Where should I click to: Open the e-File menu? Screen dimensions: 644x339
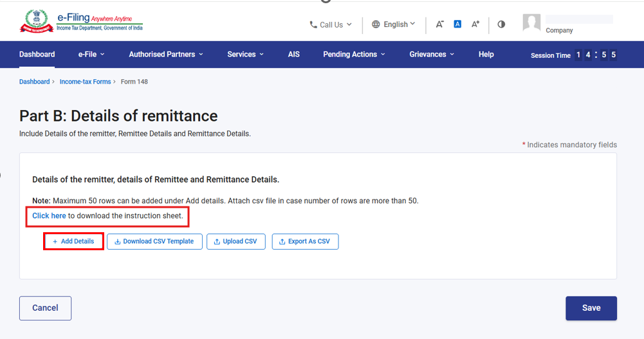[91, 54]
